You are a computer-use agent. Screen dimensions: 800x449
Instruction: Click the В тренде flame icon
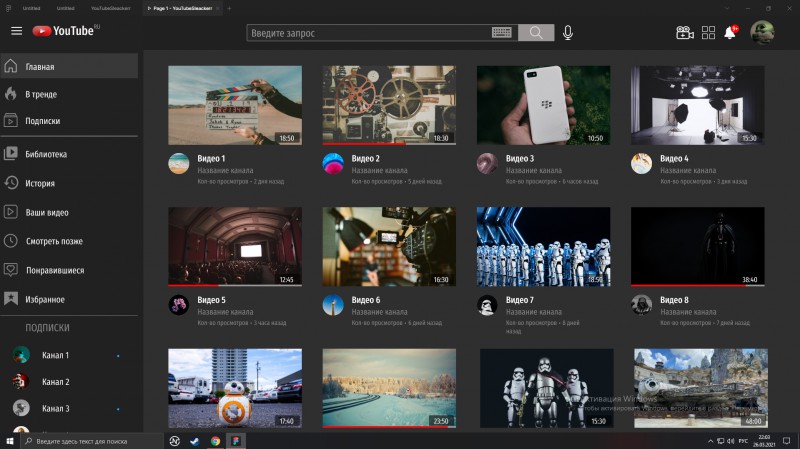click(11, 94)
